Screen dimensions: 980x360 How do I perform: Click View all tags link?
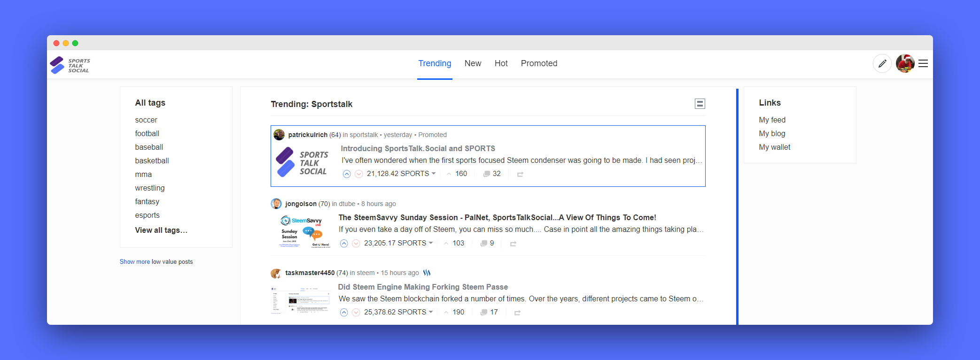(161, 230)
